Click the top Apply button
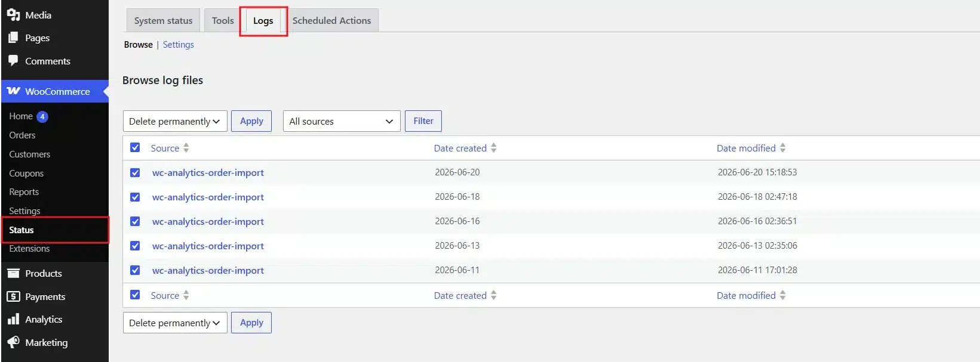 click(x=251, y=121)
